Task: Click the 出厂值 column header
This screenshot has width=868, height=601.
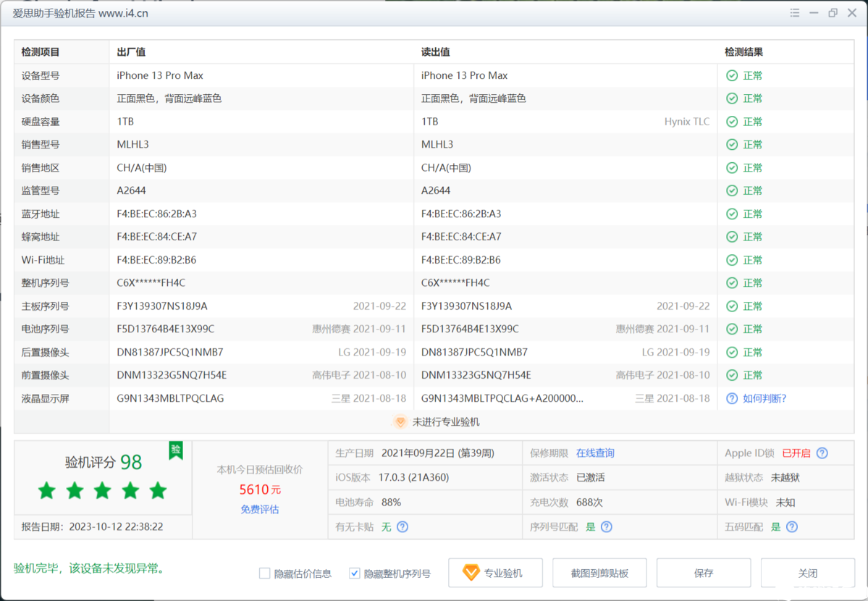Action: click(131, 52)
